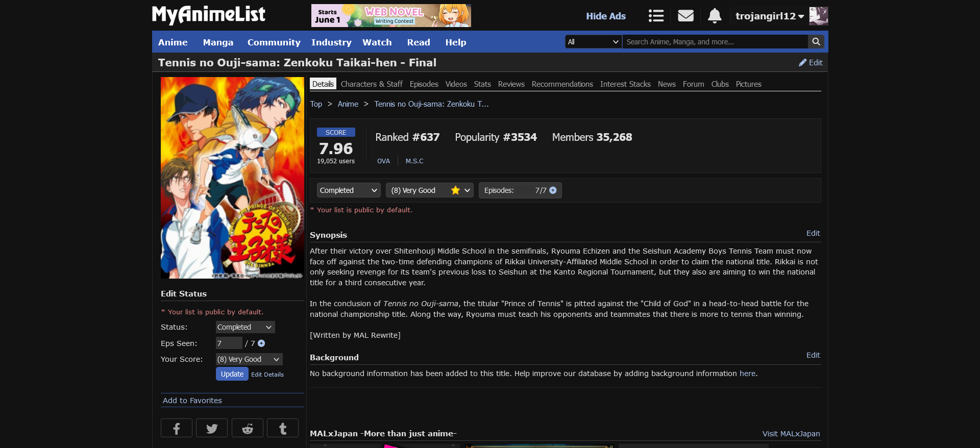Switch to the Recommendations tab

562,84
